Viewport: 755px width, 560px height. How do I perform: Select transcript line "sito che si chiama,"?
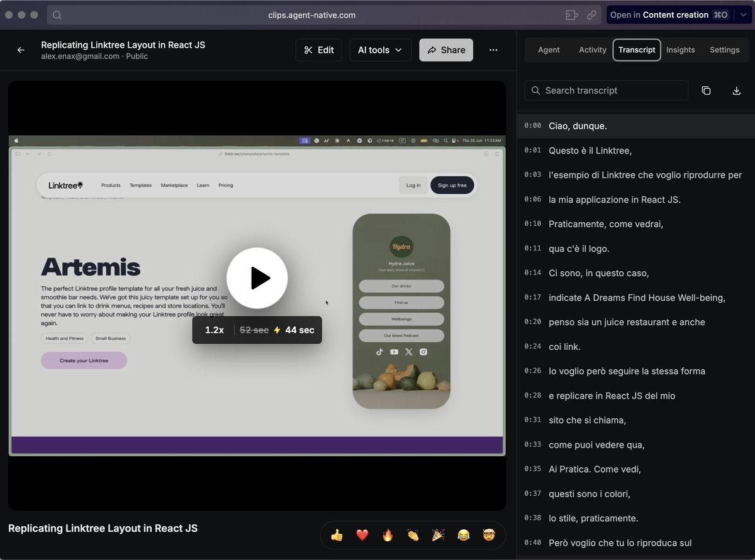tap(635, 420)
